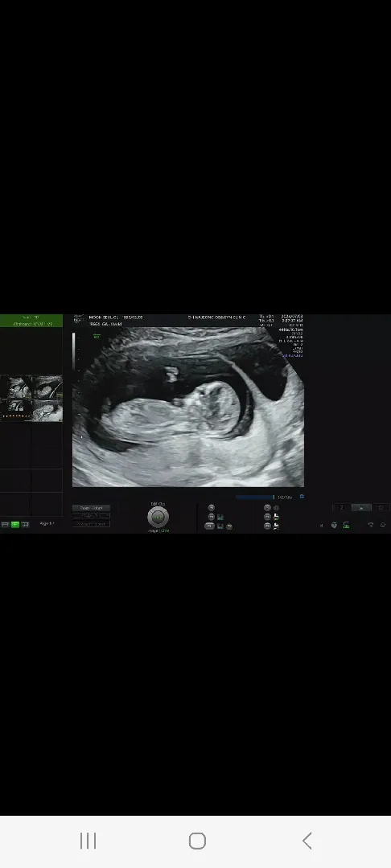
Task: Click the main ultrasound fetus image
Action: 188,407
